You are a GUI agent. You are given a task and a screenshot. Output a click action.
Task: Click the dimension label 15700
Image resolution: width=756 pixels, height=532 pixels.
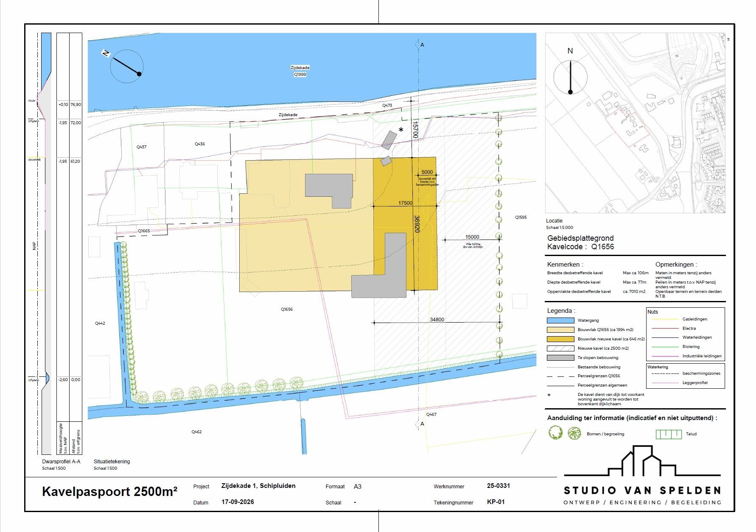tap(415, 129)
